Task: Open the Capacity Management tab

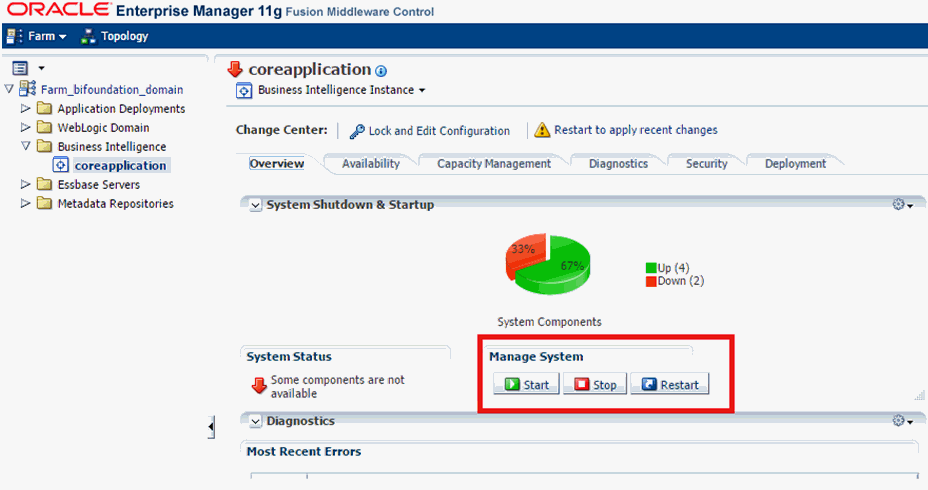Action: (494, 164)
